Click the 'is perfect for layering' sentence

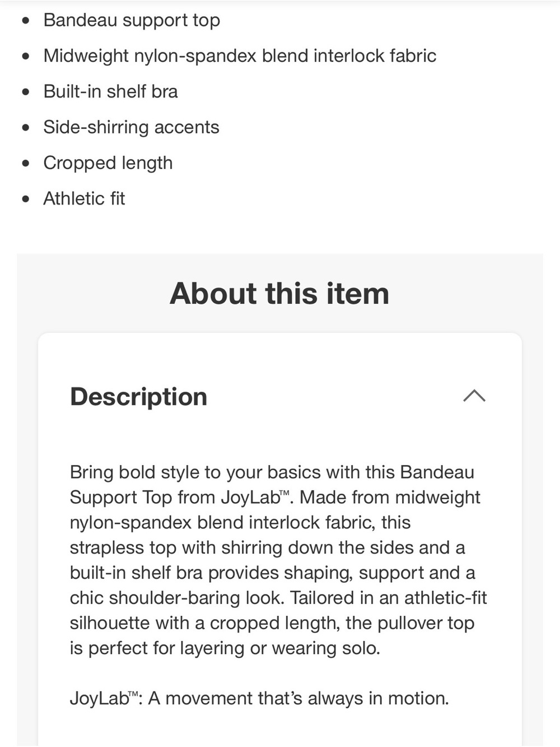[x=225, y=648]
